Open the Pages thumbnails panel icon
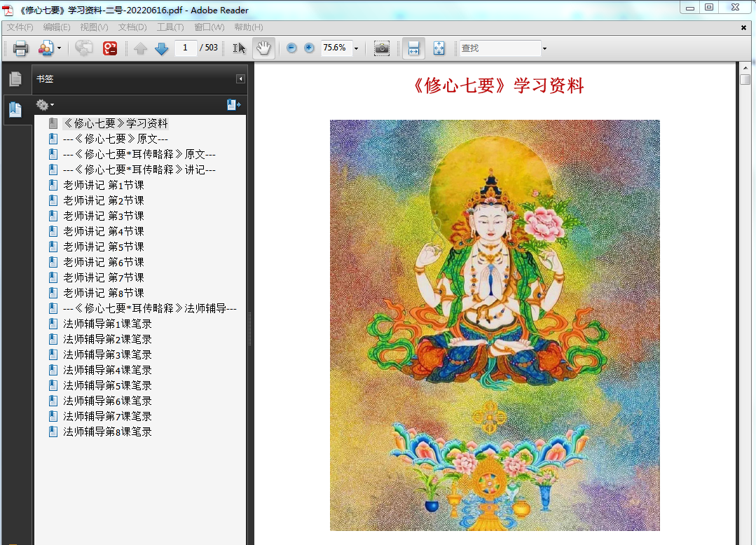Viewport: 756px width, 545px height. click(x=15, y=79)
